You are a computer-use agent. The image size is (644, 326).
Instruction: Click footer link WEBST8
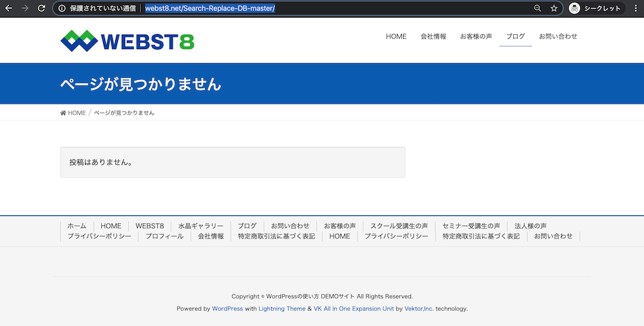[149, 225]
